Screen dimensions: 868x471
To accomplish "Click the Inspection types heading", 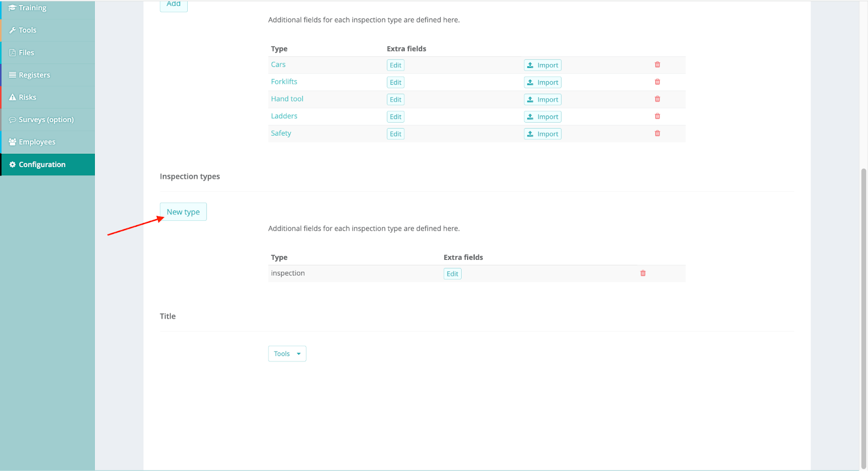I will 190,177.
